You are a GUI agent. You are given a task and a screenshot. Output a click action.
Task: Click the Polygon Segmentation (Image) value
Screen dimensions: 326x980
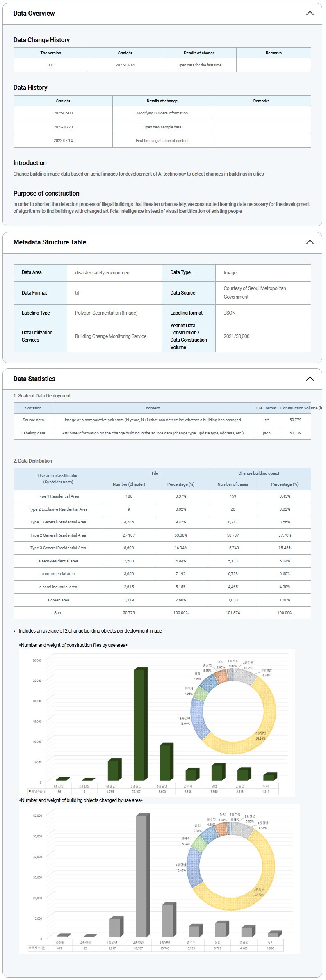click(x=106, y=313)
